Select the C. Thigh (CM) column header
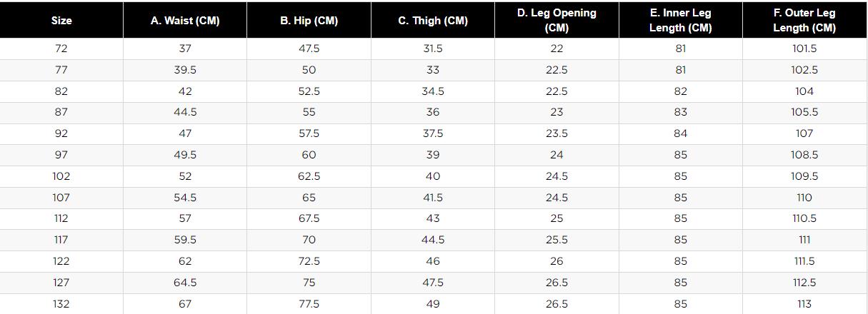The image size is (868, 314). click(433, 21)
